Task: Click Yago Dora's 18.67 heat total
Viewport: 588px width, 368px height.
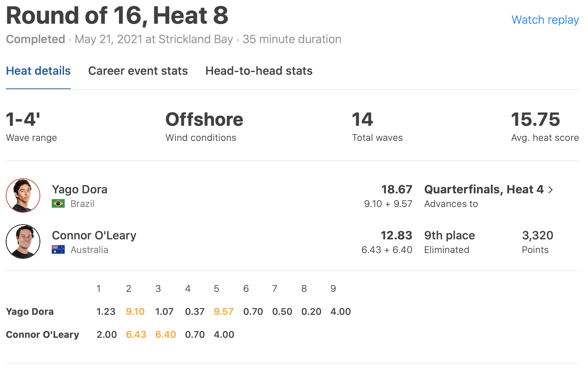Action: pyautogui.click(x=396, y=189)
